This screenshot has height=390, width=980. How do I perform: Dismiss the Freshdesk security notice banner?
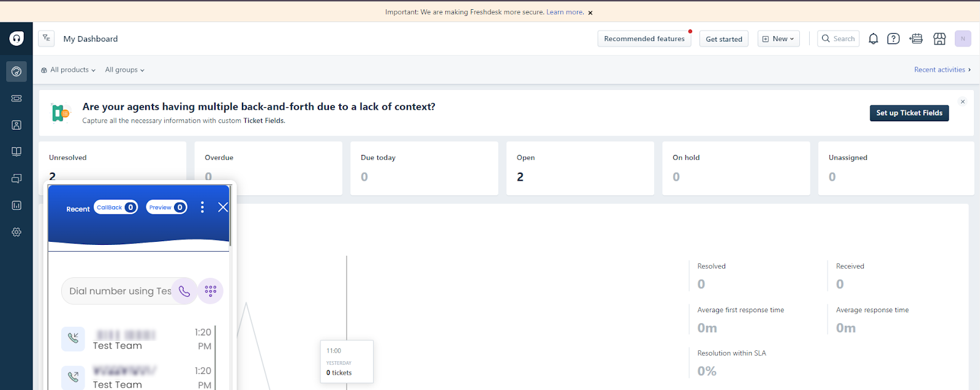(x=590, y=13)
